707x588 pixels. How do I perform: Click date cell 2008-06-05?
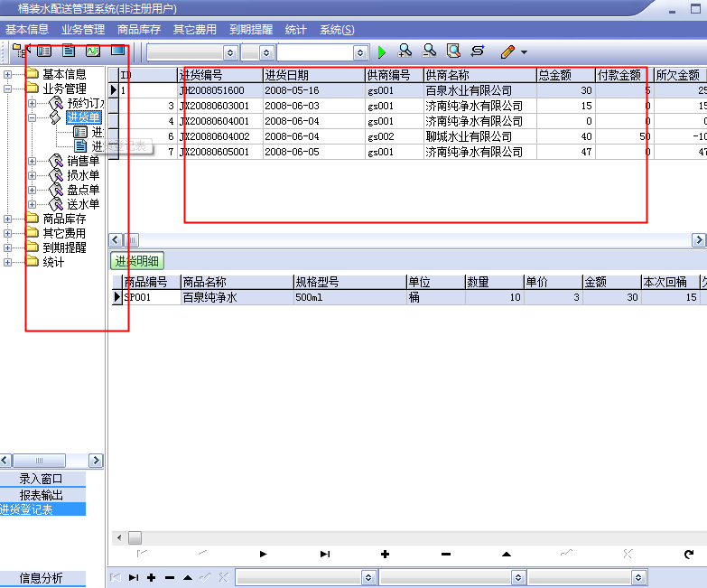314,152
